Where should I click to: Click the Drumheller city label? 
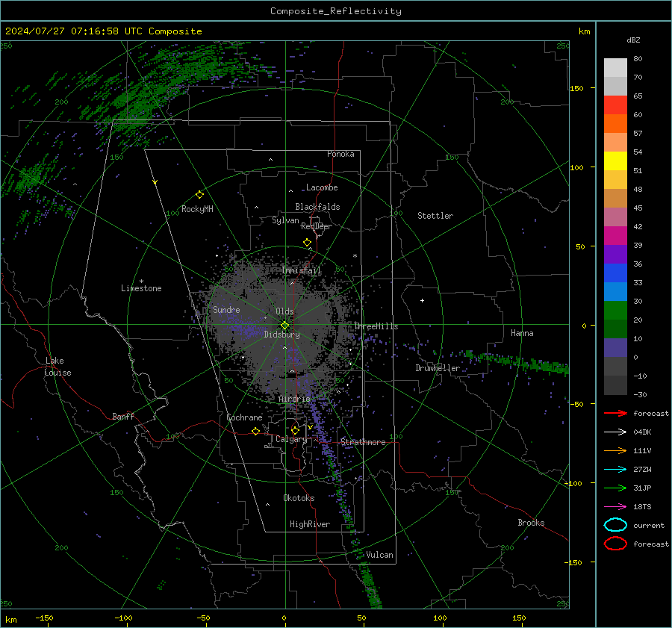(x=438, y=368)
